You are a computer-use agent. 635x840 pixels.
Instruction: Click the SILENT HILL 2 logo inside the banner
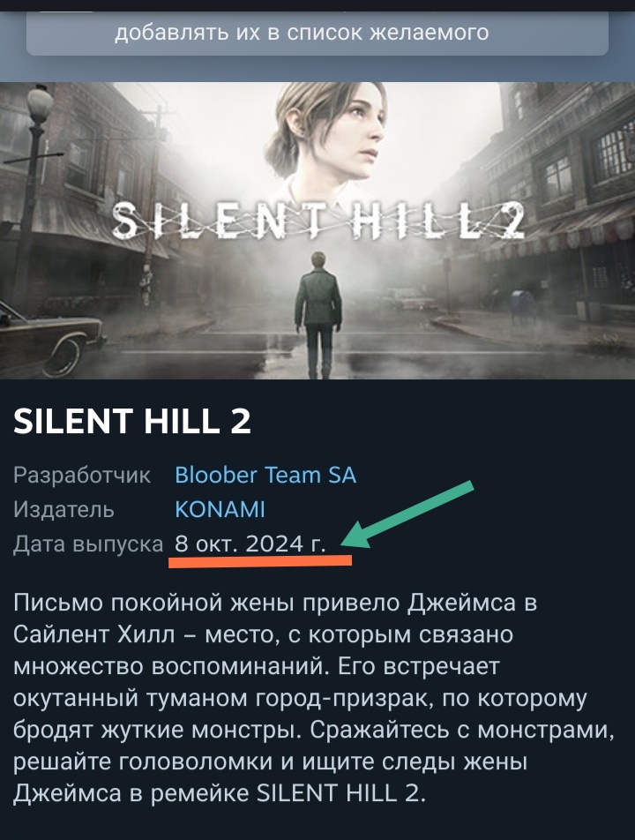pyautogui.click(x=318, y=221)
